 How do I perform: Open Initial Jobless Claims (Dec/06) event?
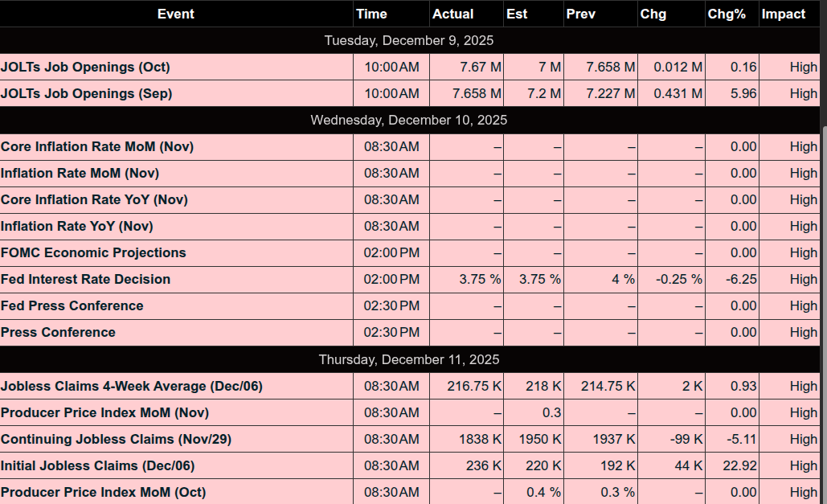click(x=98, y=465)
